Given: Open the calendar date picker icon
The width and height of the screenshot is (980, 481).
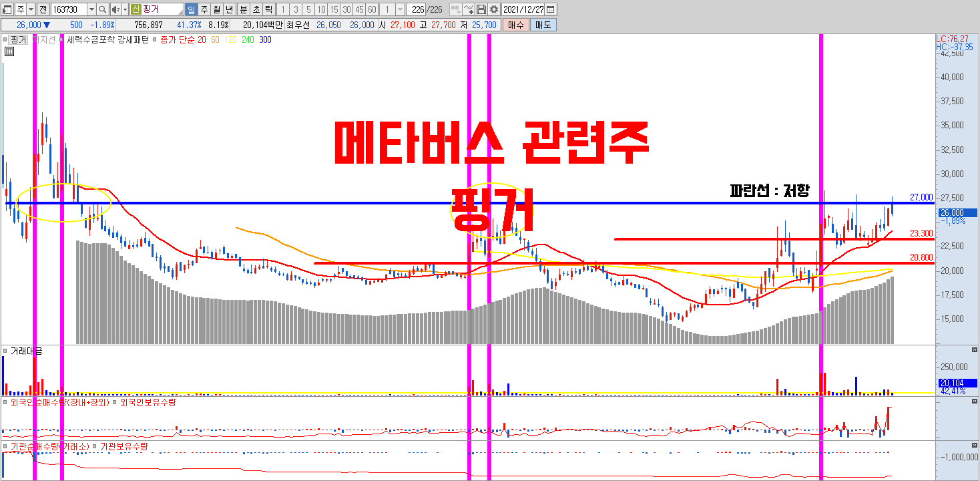Looking at the screenshot, I should pyautogui.click(x=551, y=9).
